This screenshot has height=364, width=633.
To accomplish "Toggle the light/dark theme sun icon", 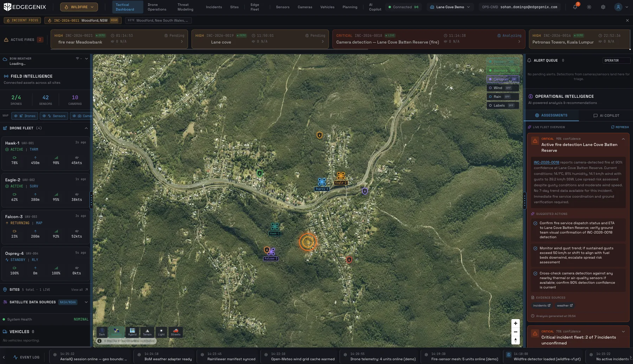I will [x=589, y=7].
